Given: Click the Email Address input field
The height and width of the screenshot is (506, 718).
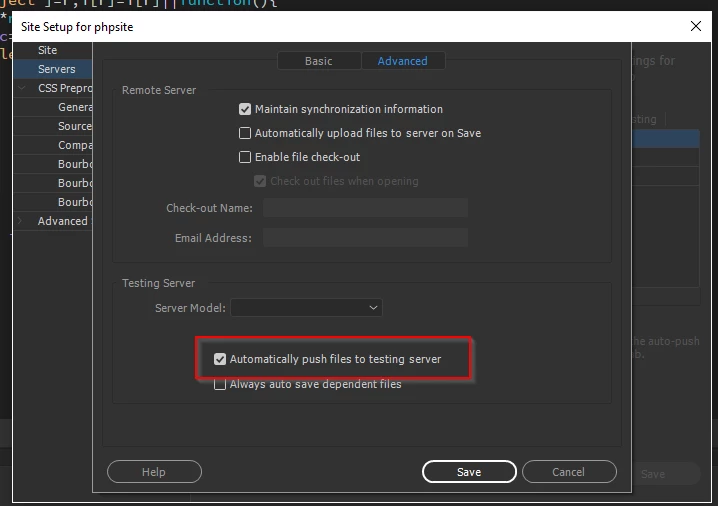Looking at the screenshot, I should (365, 238).
